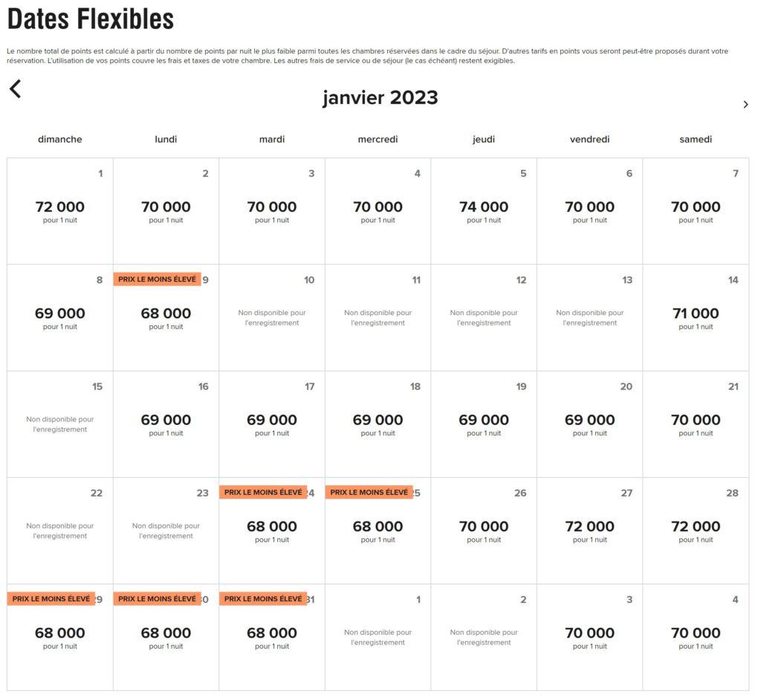The image size is (761, 700).
Task: Select February 3 at 70 000 points
Action: [x=589, y=637]
